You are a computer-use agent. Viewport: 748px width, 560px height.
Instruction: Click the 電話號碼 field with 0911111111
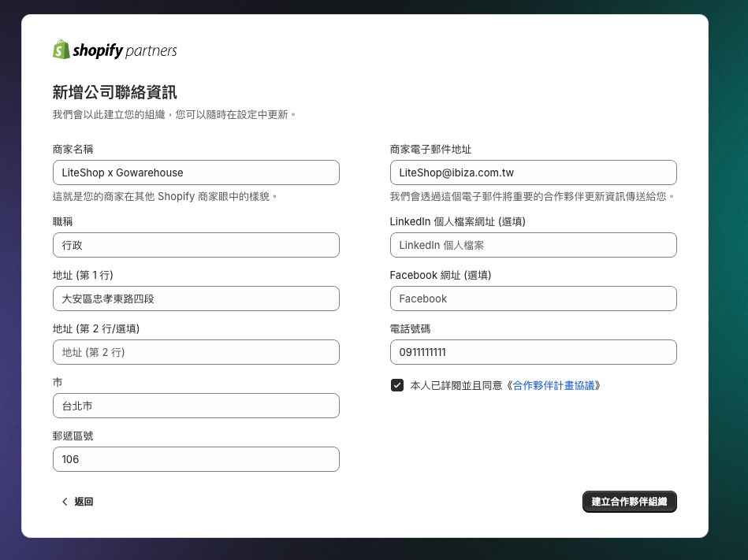533,352
